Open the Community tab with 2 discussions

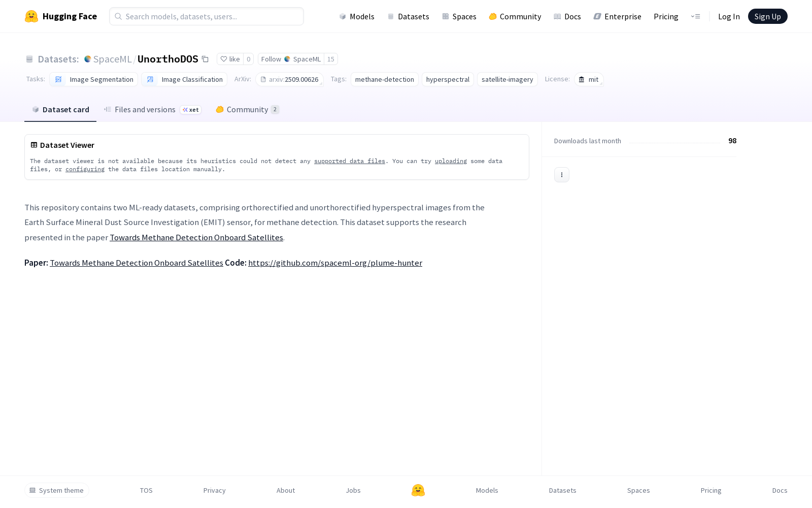[248, 110]
